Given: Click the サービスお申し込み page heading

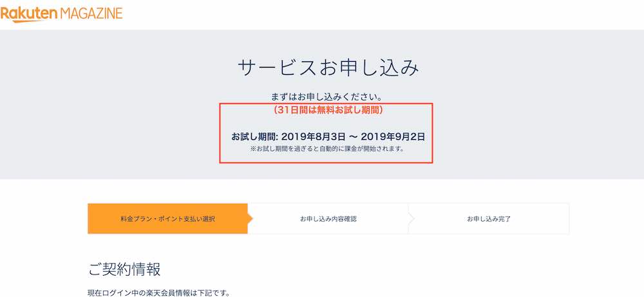Looking at the screenshot, I should (x=328, y=68).
